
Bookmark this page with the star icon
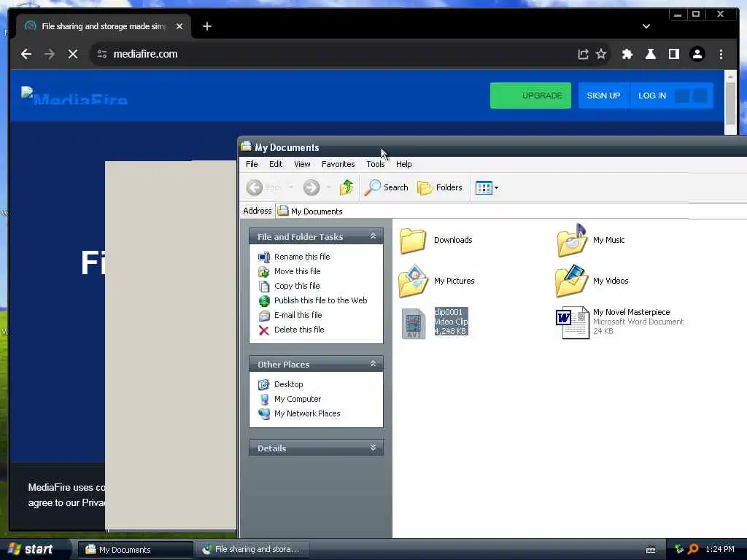pos(601,54)
